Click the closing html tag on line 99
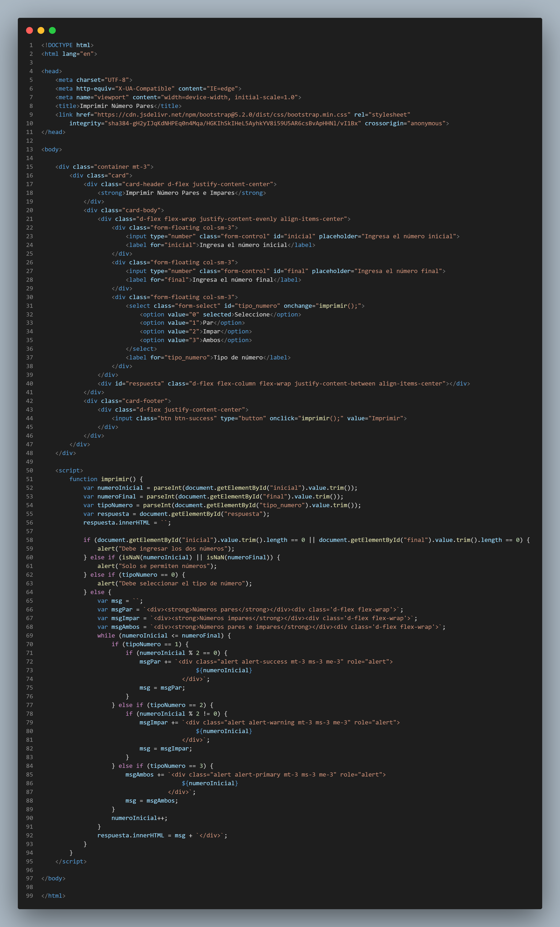Viewport: 560px width, 927px height. 53,895
